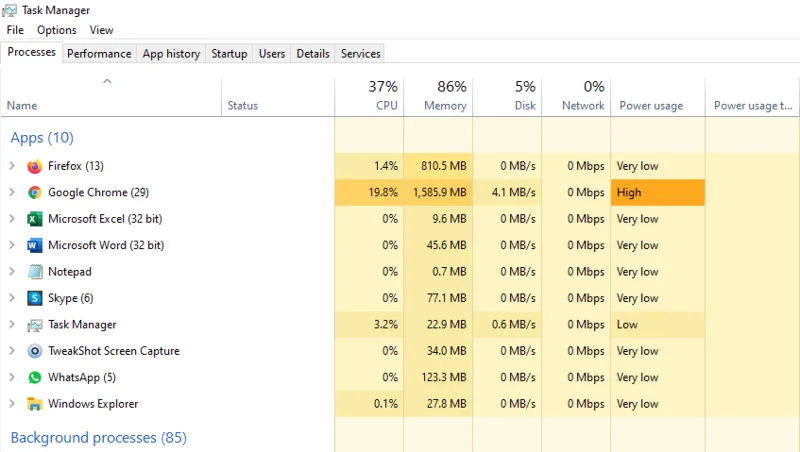Click the Skype icon
The image size is (800, 452).
pyautogui.click(x=35, y=298)
